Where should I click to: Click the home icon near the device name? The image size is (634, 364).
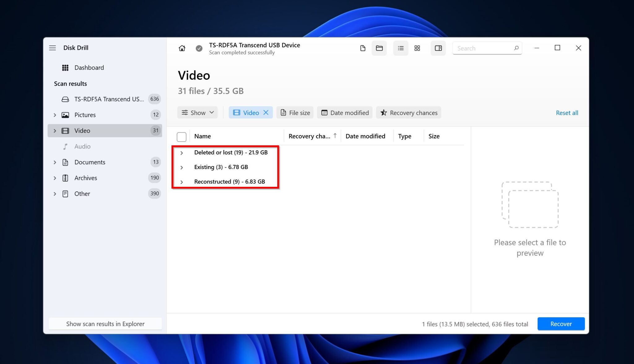point(182,48)
